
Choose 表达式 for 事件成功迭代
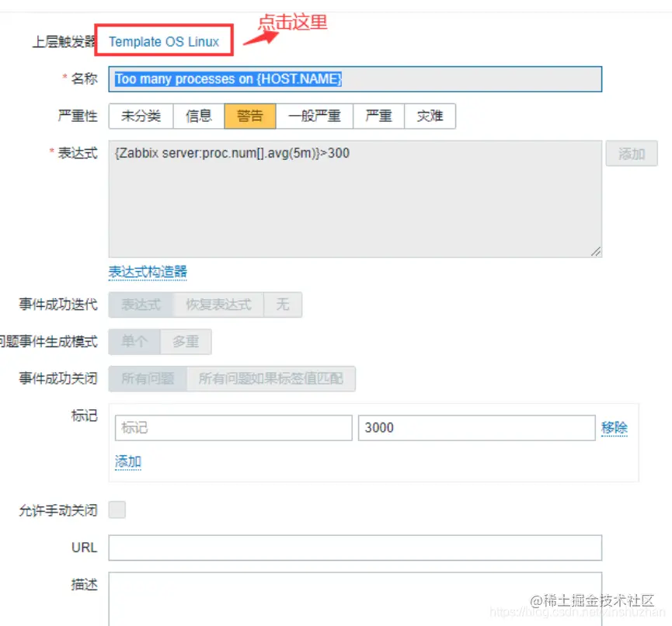(141, 304)
